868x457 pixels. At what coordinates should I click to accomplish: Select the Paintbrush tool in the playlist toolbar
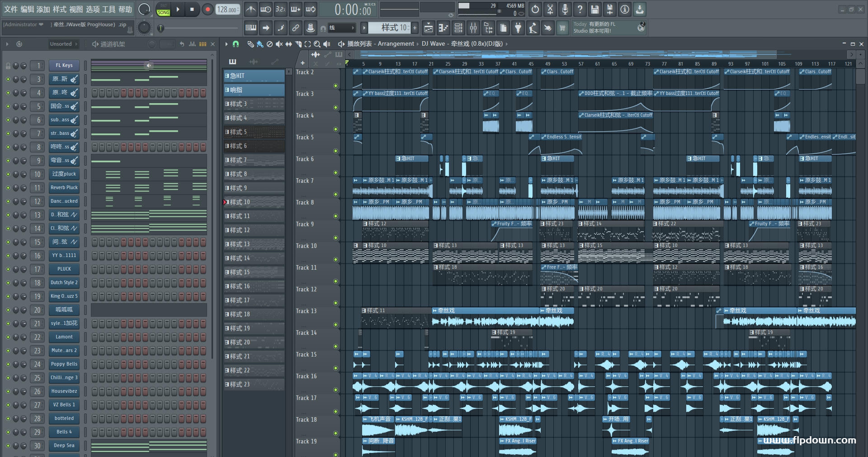(259, 44)
